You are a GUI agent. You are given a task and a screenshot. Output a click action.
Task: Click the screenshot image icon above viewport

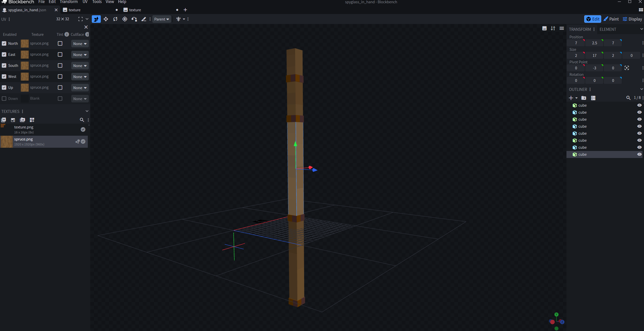(x=544, y=28)
